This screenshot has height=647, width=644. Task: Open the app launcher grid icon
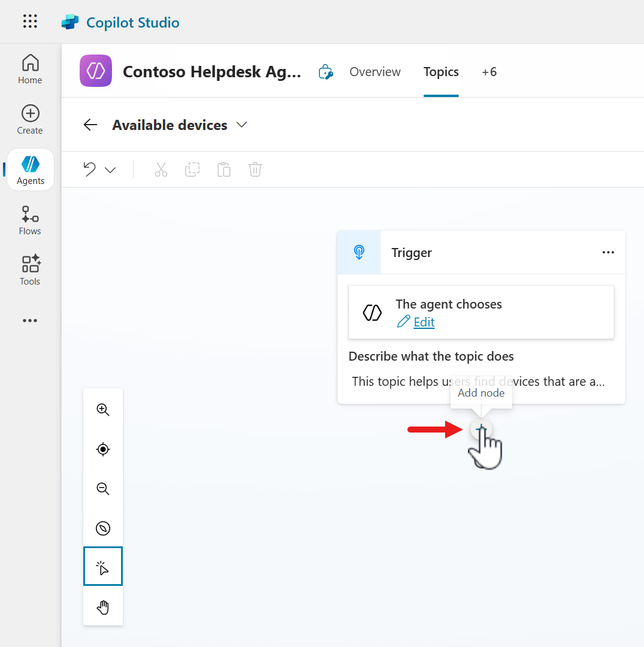[x=30, y=22]
